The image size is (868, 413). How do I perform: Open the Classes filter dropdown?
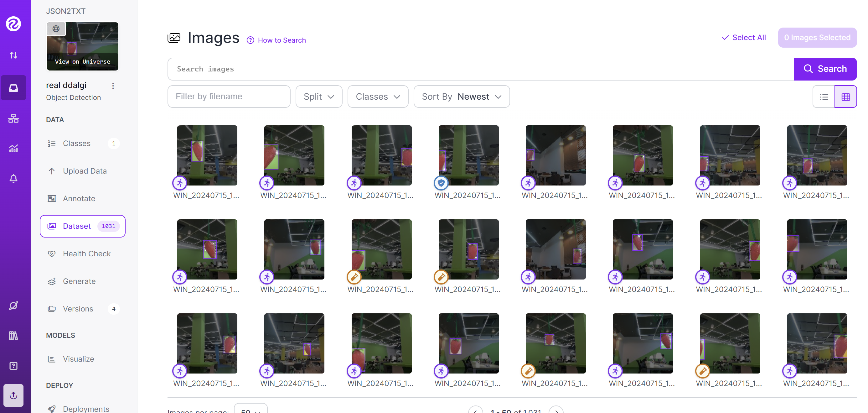[x=378, y=97]
